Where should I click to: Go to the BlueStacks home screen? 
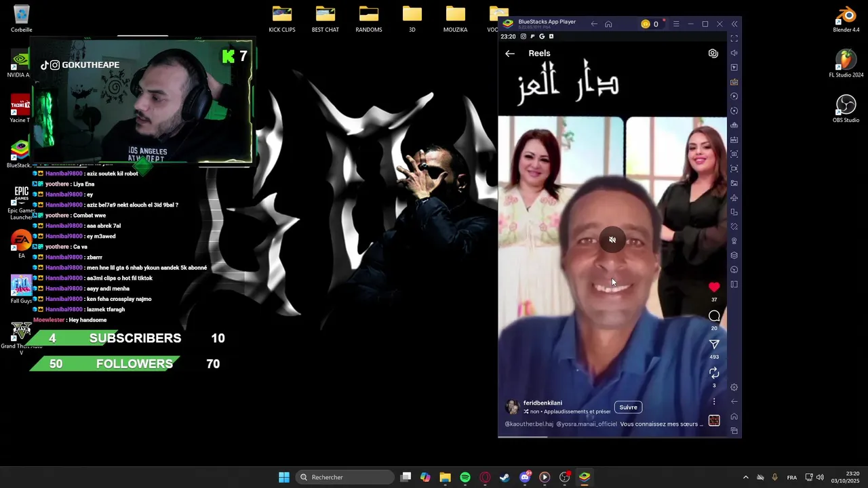pos(608,24)
